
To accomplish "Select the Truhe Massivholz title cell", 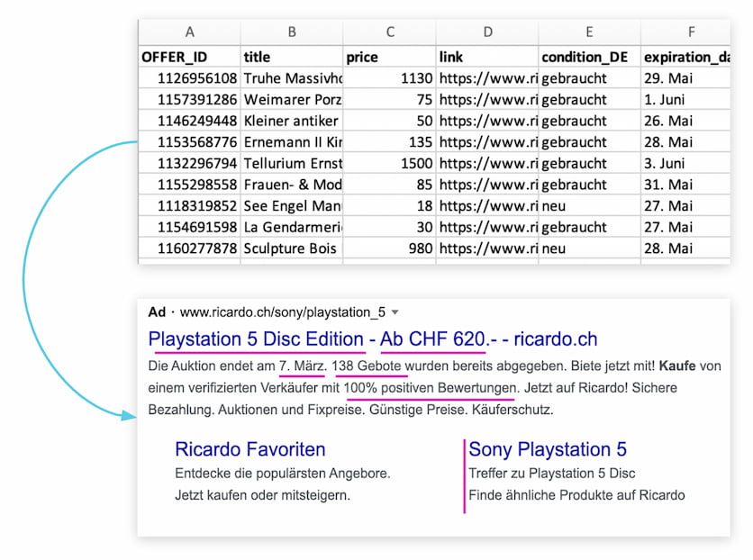I will [x=292, y=77].
